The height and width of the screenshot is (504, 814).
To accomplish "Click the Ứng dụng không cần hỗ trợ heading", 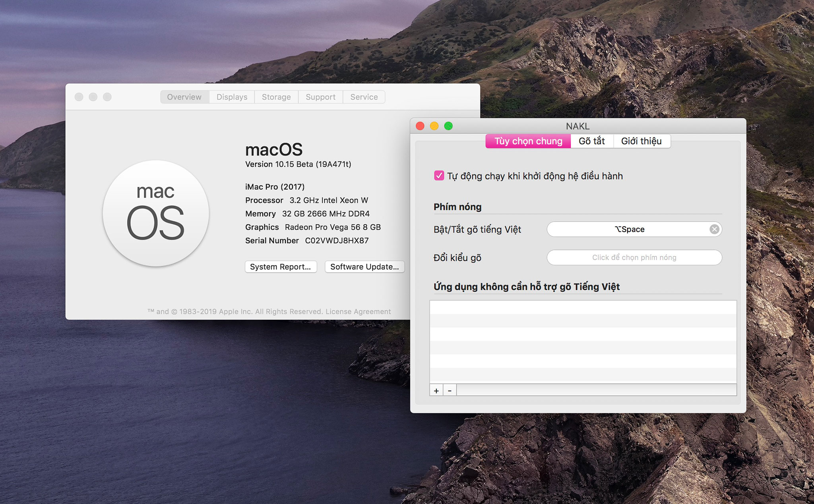I will (x=527, y=287).
